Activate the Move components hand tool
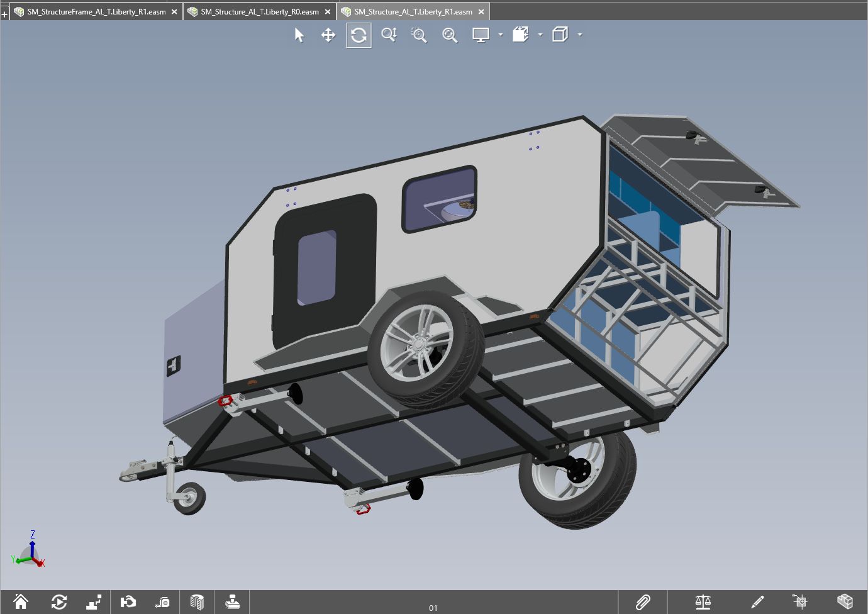This screenshot has height=614, width=868. [x=128, y=602]
